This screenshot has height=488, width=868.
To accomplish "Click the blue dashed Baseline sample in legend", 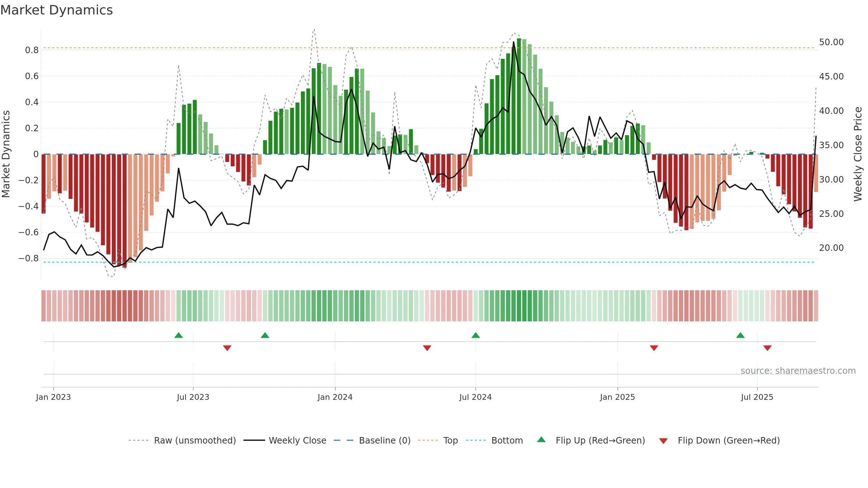I will [x=344, y=440].
